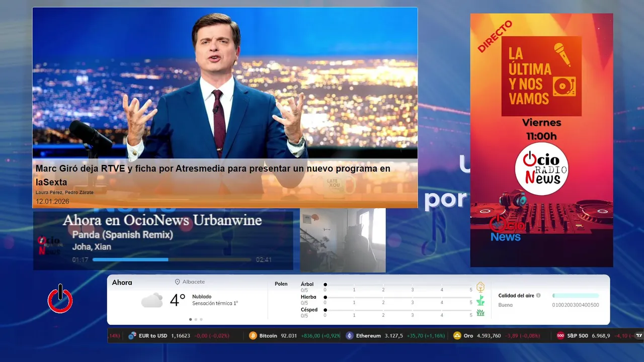Click the DIRECTO label on the poster
The height and width of the screenshot is (362, 644).
tap(495, 36)
